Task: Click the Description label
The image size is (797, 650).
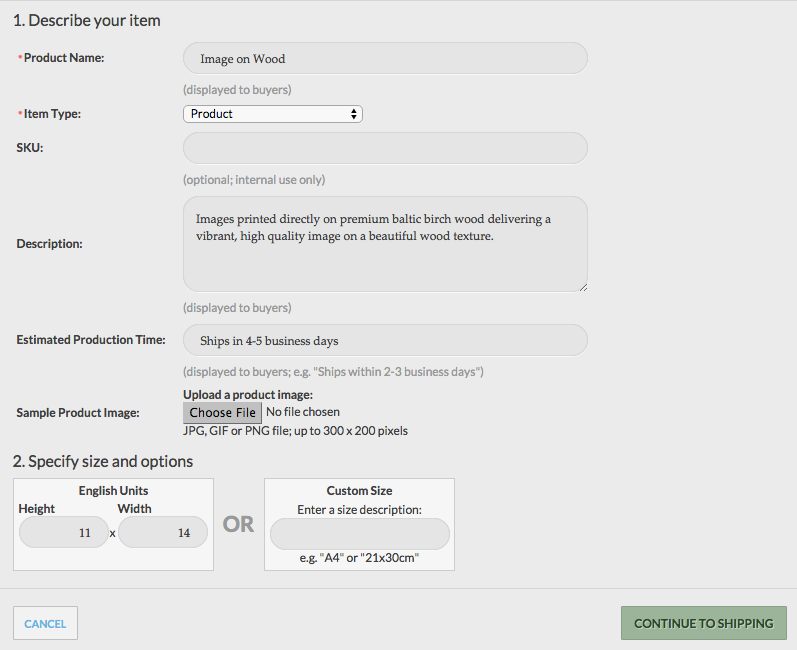Action: (x=49, y=244)
